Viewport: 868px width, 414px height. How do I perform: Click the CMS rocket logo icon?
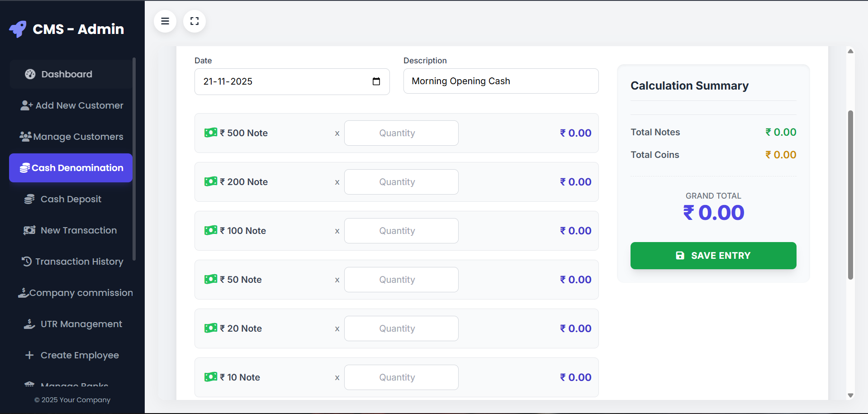[x=18, y=29]
